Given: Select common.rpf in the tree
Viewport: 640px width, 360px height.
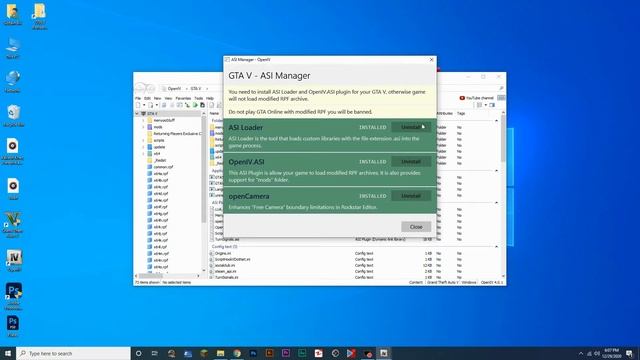Looking at the screenshot, I should [x=160, y=167].
